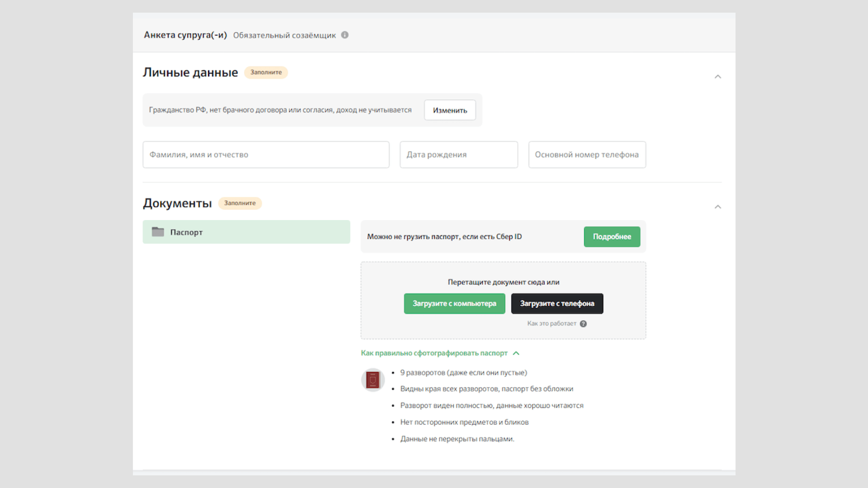
Task: Focus the Основной номер телефона field
Action: click(587, 155)
